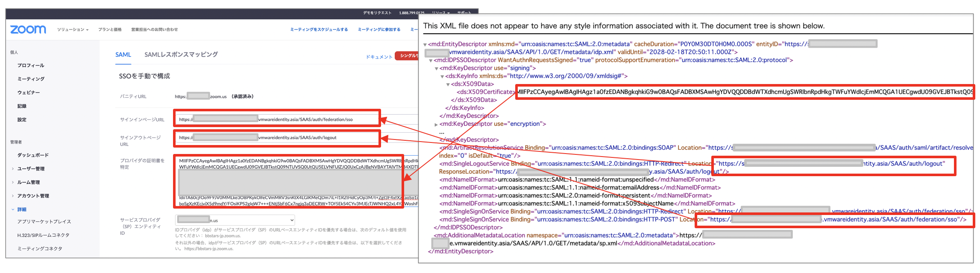The image size is (980, 273).
Task: Click the Zoom logo
Action: click(x=28, y=29)
